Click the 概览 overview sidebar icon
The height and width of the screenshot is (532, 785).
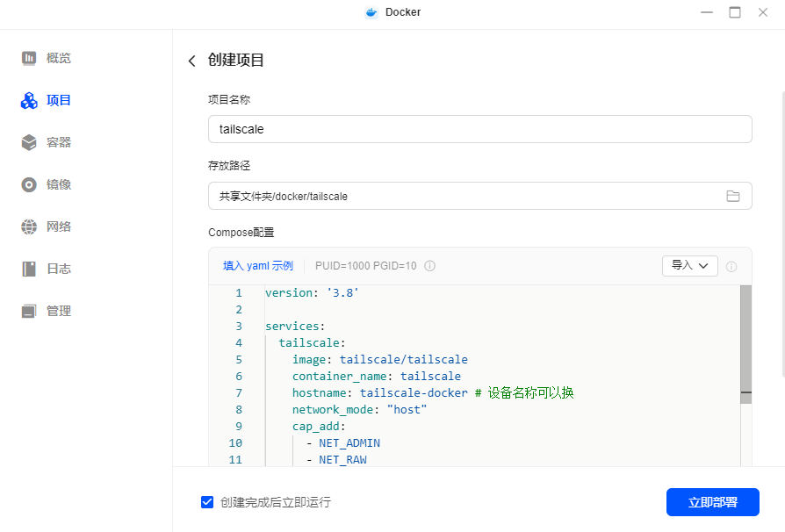click(x=29, y=58)
